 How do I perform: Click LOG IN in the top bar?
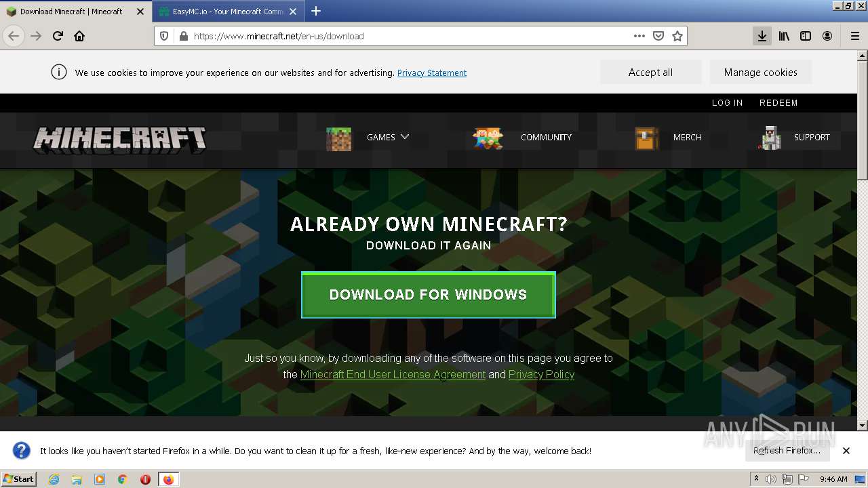coord(727,103)
